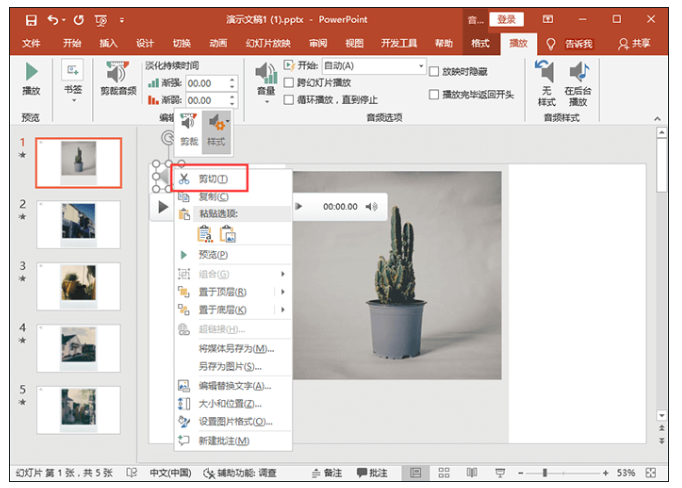Viewport: 682px width, 488px height.
Task: Switch to reading view
Action: point(472,473)
